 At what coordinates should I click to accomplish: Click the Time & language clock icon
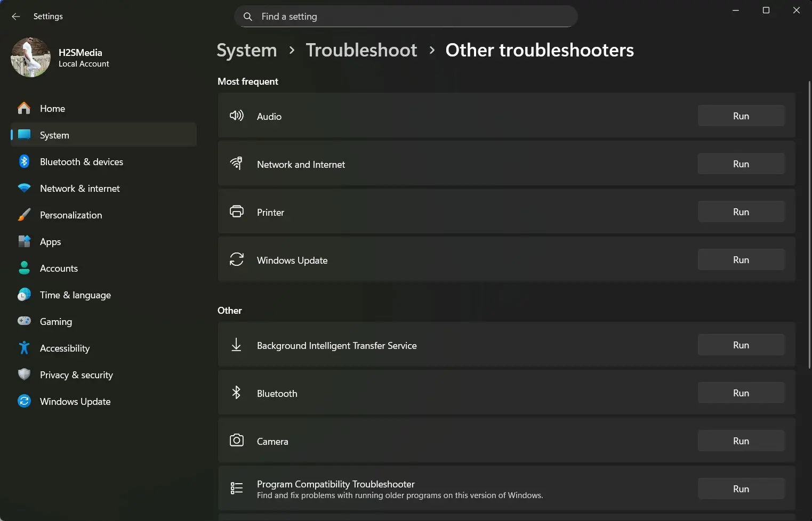24,295
